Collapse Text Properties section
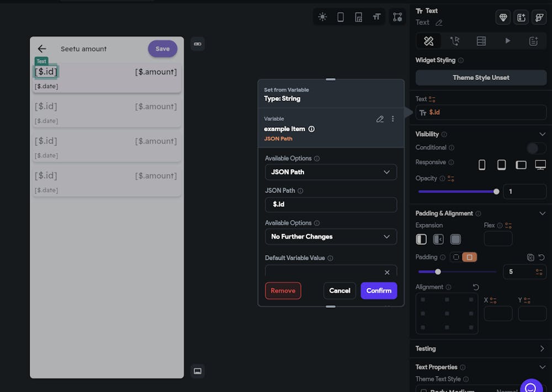Image resolution: width=552 pixels, height=392 pixels. click(542, 367)
